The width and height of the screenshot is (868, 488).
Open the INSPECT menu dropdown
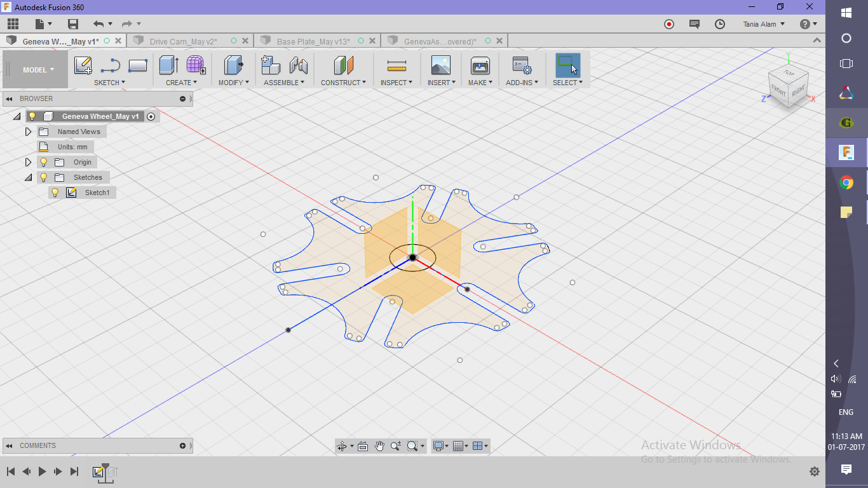(x=397, y=83)
